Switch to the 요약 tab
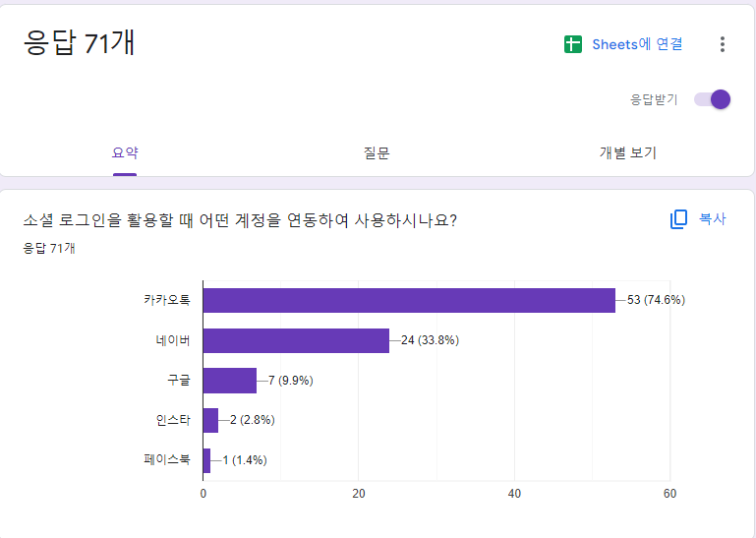 [x=125, y=153]
